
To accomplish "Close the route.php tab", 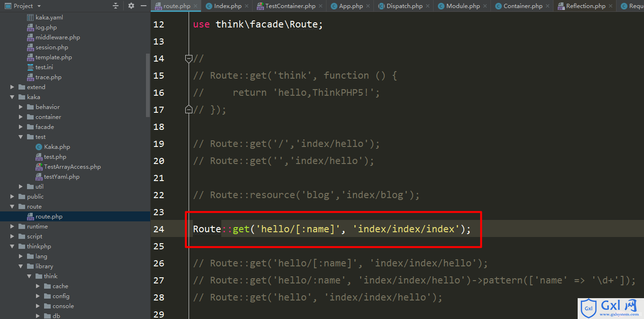I will point(196,6).
